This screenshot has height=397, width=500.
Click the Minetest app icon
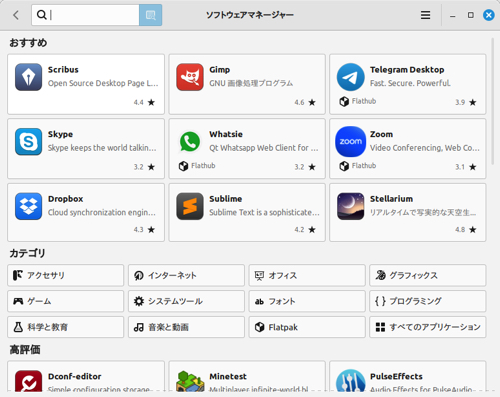[x=190, y=382]
